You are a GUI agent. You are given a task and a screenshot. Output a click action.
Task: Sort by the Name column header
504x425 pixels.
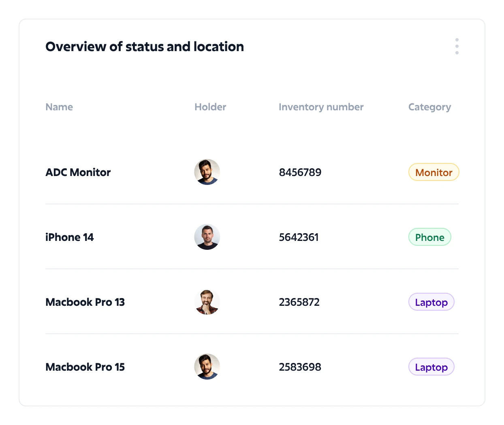coord(59,107)
